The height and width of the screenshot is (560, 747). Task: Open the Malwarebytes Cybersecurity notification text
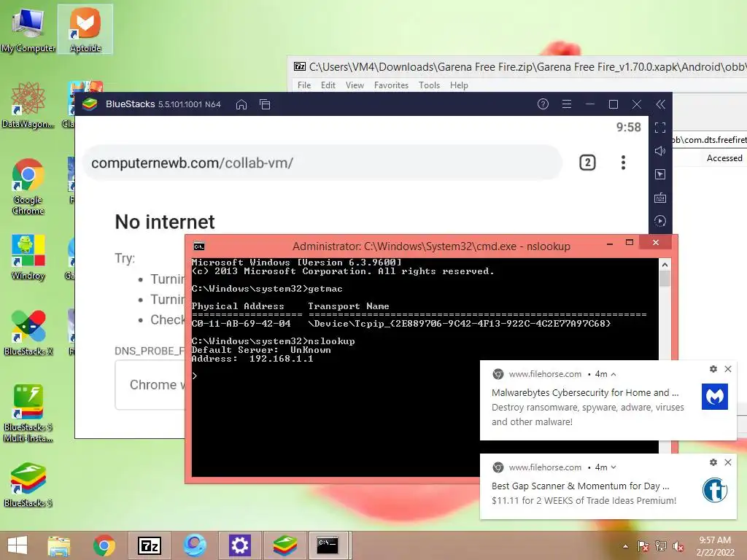(585, 393)
